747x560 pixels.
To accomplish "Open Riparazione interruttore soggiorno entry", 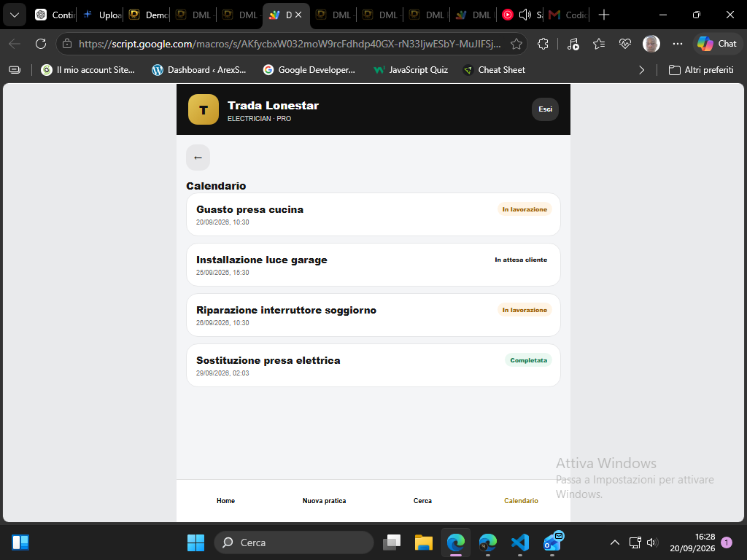I will [x=373, y=315].
